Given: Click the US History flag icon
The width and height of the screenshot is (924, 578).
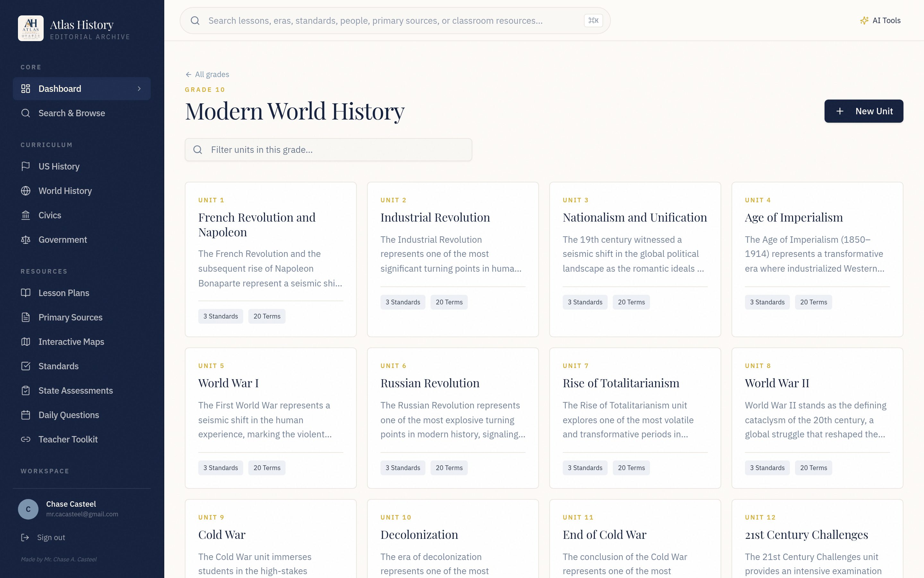Looking at the screenshot, I should point(26,166).
